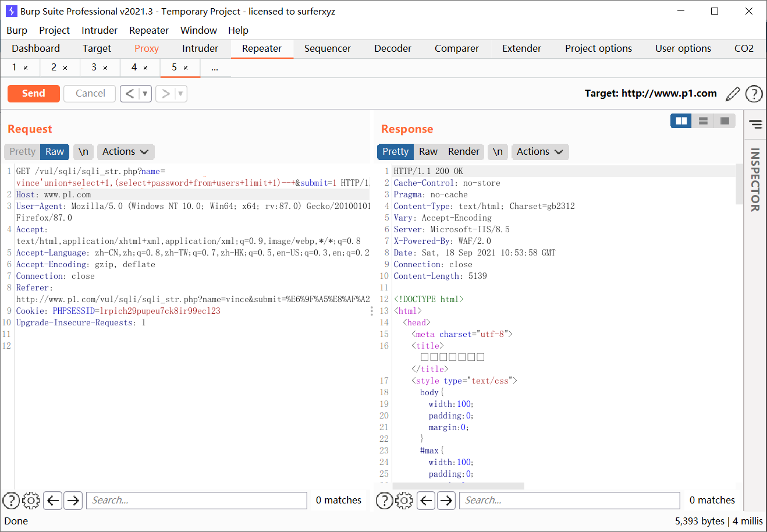Switch to the Proxy tab
This screenshot has height=532, width=767.
[x=147, y=49]
